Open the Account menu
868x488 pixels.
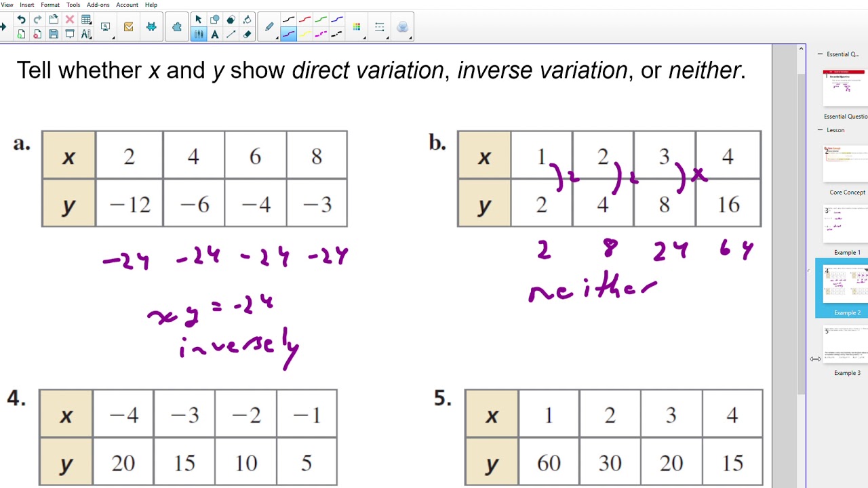(x=127, y=5)
